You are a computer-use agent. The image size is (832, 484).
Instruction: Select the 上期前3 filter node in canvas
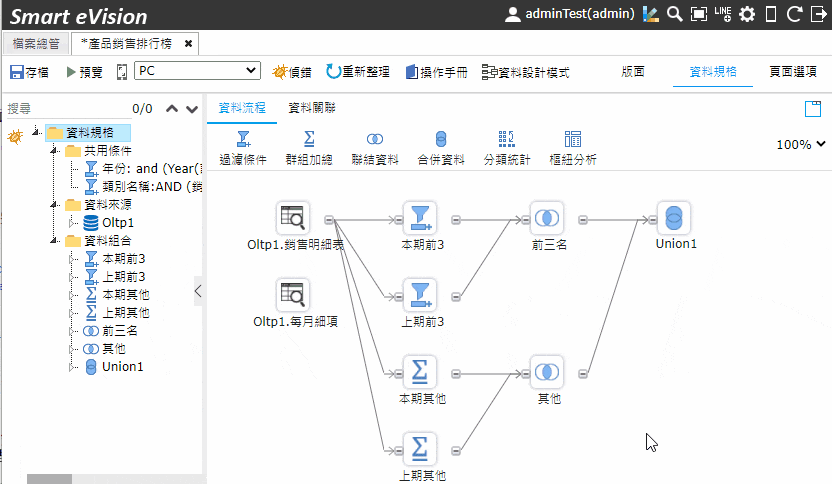[x=420, y=295]
